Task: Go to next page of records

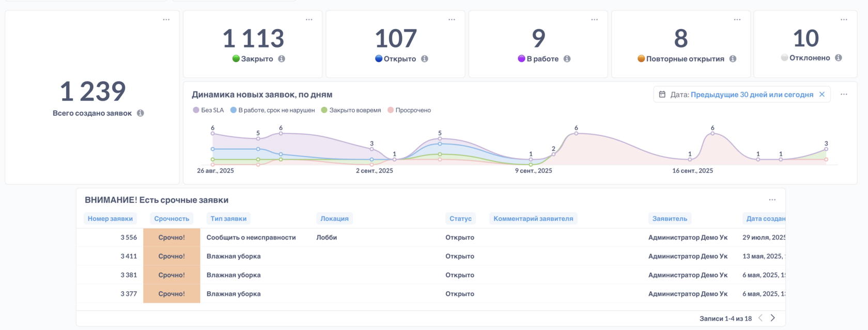Action: point(773,318)
